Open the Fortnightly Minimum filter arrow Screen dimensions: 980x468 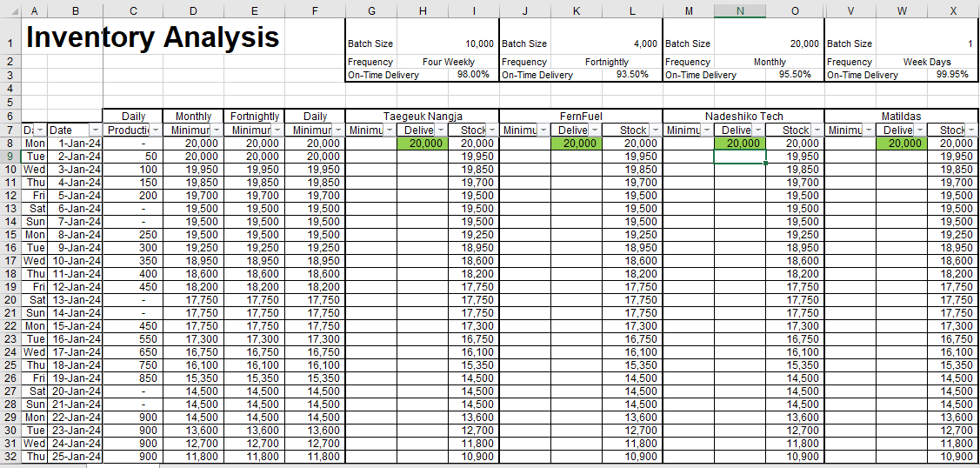coord(277,130)
